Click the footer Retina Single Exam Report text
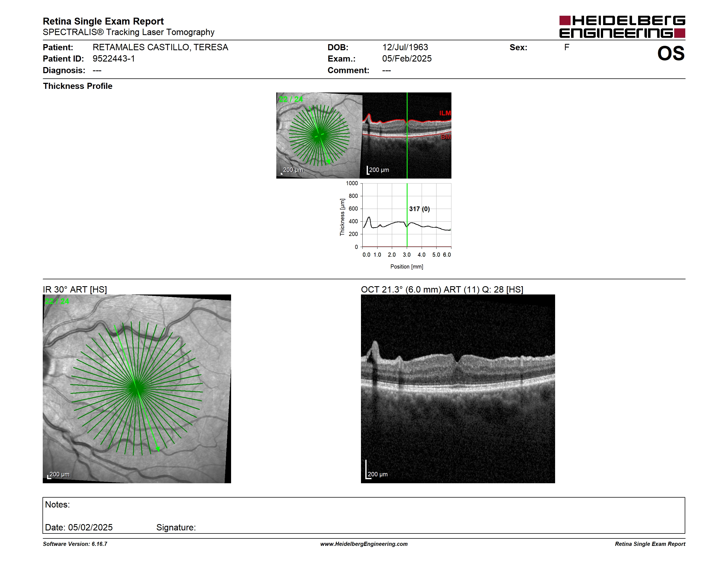This screenshot has width=728, height=563. click(x=650, y=544)
